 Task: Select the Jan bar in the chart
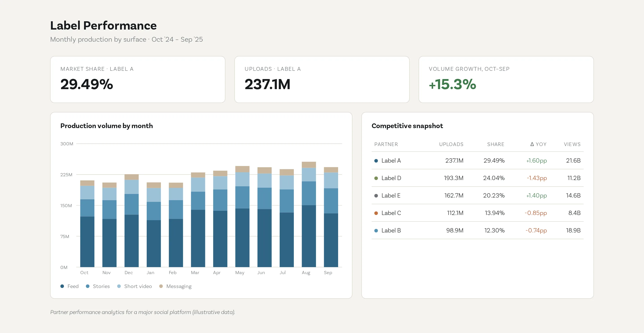pos(154,225)
